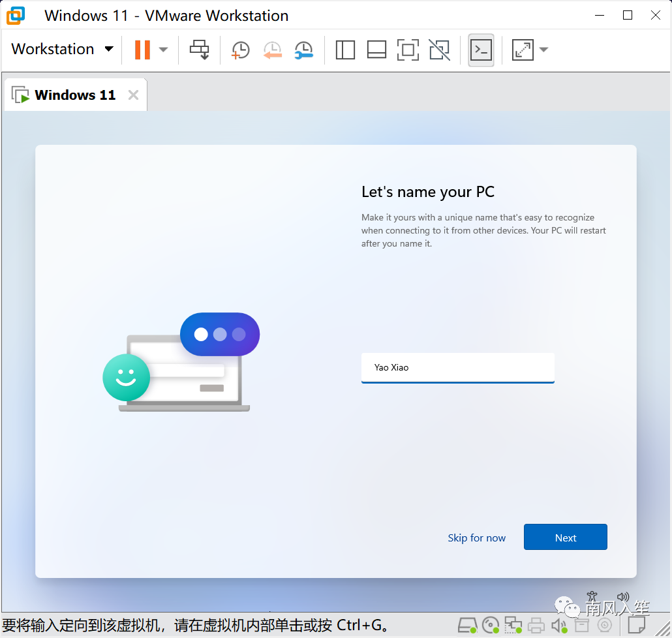The width and height of the screenshot is (672, 638).
Task: Expand the stretch guest dropdown arrow
Action: (543, 50)
